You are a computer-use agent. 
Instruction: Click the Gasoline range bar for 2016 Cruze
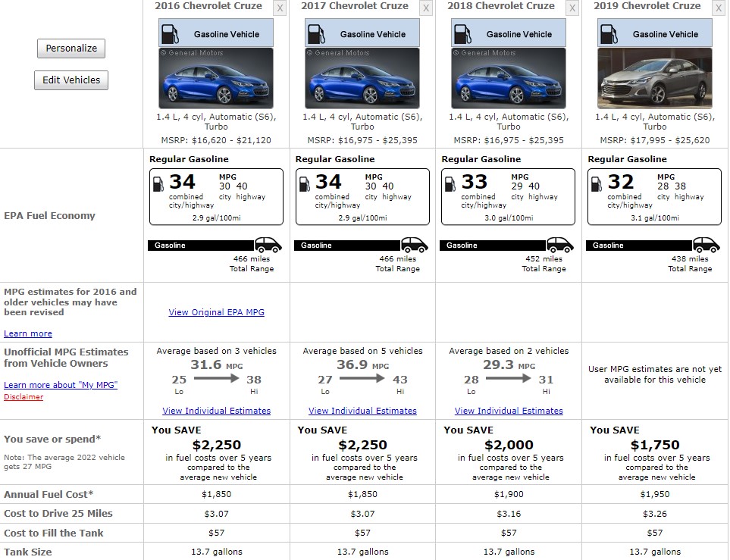[x=201, y=246]
